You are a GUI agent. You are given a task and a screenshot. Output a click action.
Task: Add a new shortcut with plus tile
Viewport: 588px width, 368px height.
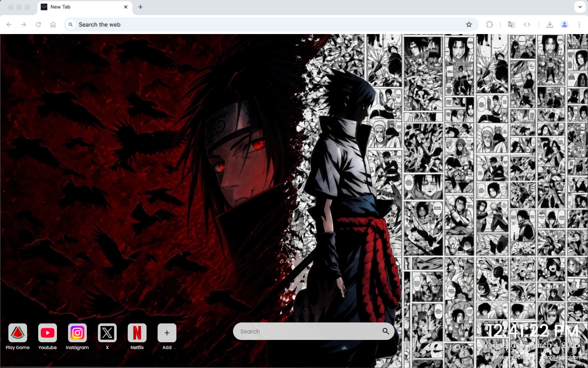167,333
